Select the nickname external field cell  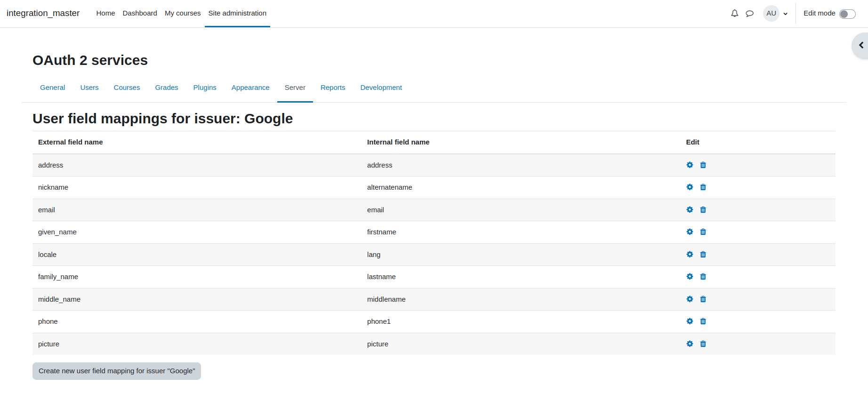(53, 187)
